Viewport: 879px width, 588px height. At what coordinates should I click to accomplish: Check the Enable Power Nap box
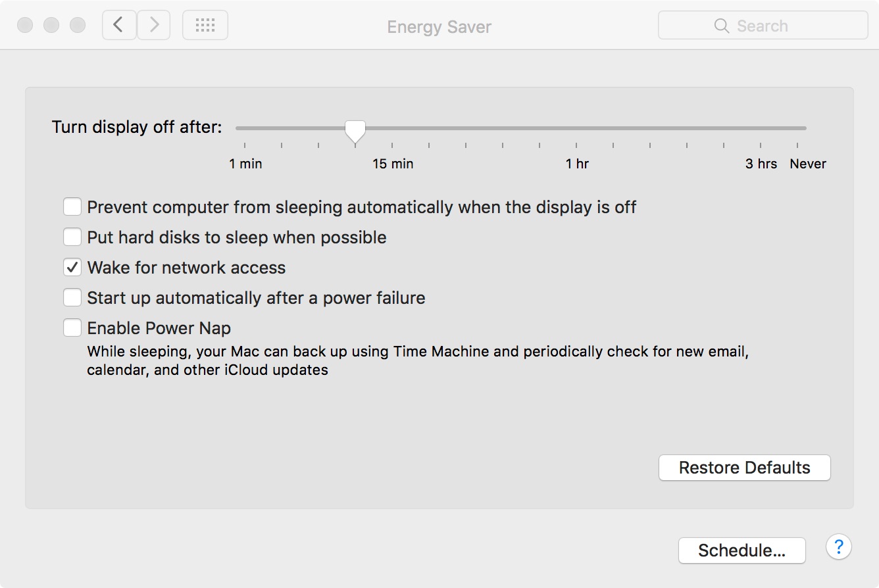[x=72, y=328]
